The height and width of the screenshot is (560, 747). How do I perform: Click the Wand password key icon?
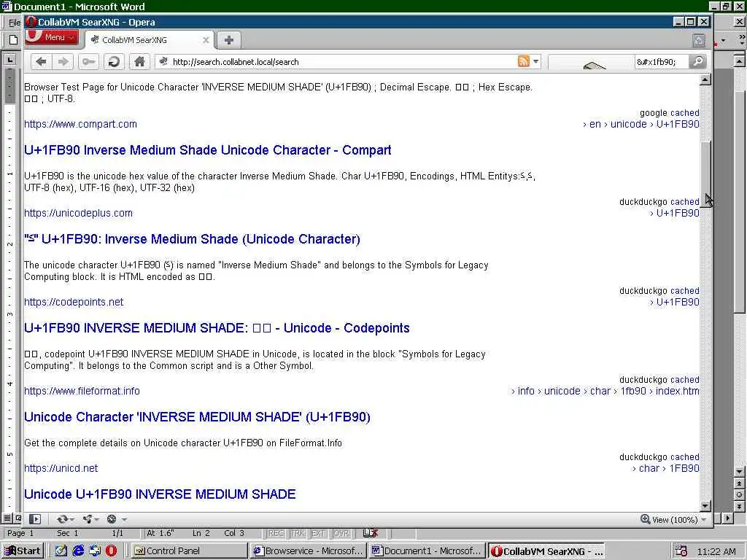(88, 61)
